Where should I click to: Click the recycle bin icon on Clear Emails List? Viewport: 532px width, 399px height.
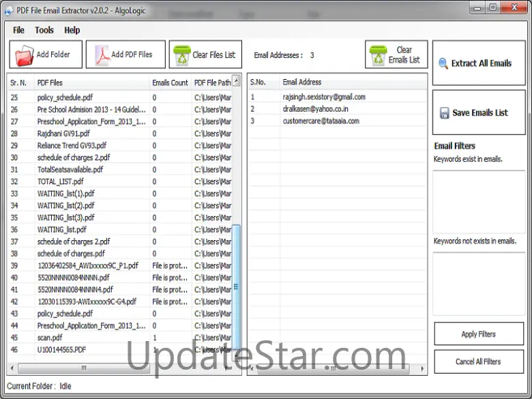click(378, 55)
